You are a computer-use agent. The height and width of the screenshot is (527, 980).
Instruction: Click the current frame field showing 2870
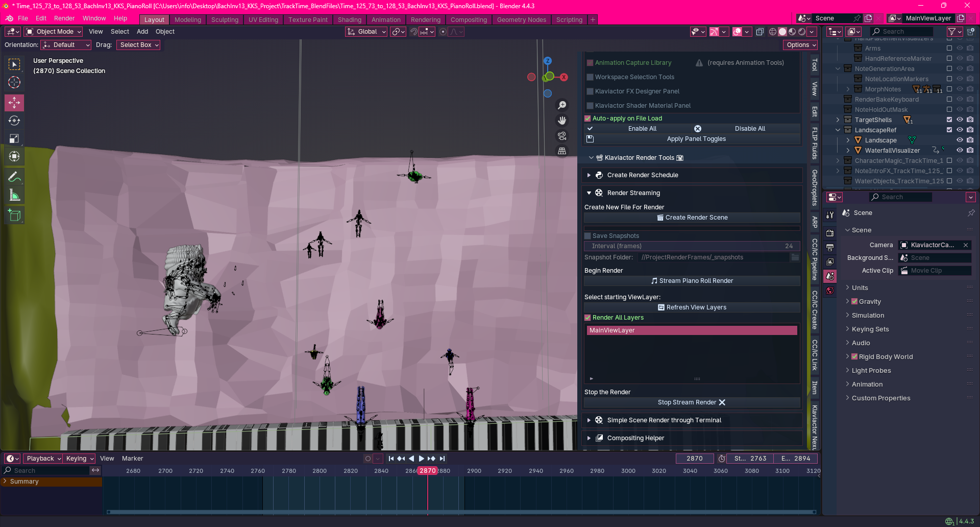[695, 458]
